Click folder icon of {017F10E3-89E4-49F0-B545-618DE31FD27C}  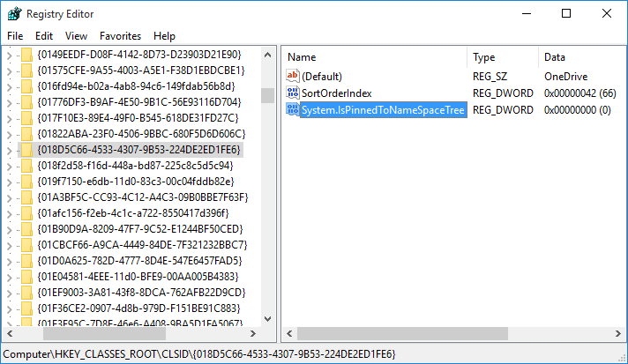click(x=26, y=118)
